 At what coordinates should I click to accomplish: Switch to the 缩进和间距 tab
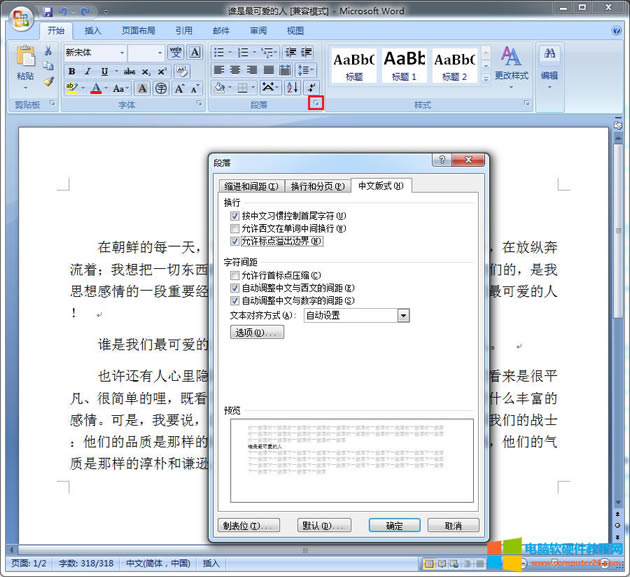[250, 186]
